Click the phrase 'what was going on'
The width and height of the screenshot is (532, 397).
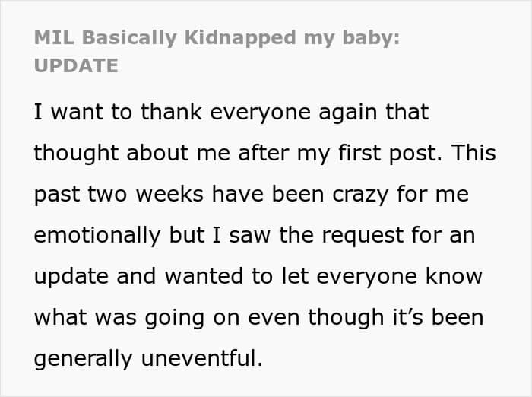pos(137,318)
